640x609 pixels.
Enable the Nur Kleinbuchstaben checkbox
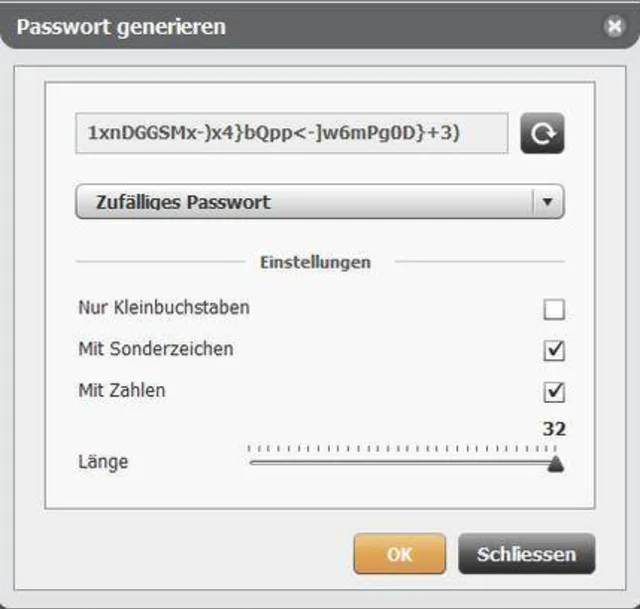(554, 309)
